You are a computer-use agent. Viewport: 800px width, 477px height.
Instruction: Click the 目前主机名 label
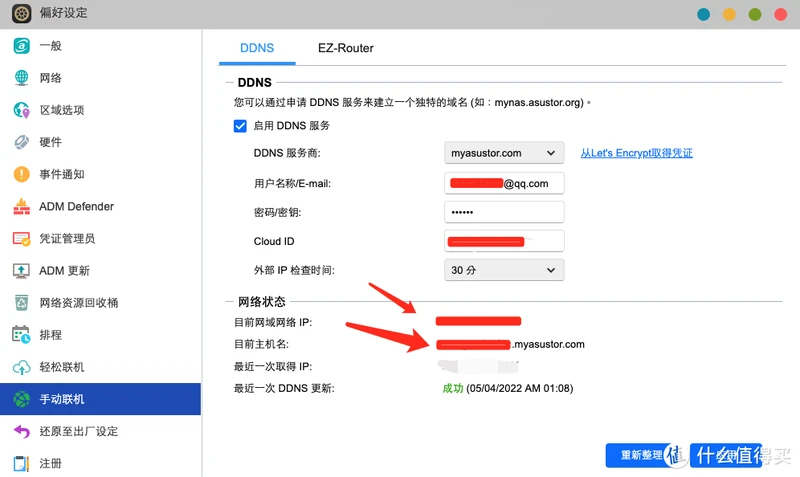[262, 344]
